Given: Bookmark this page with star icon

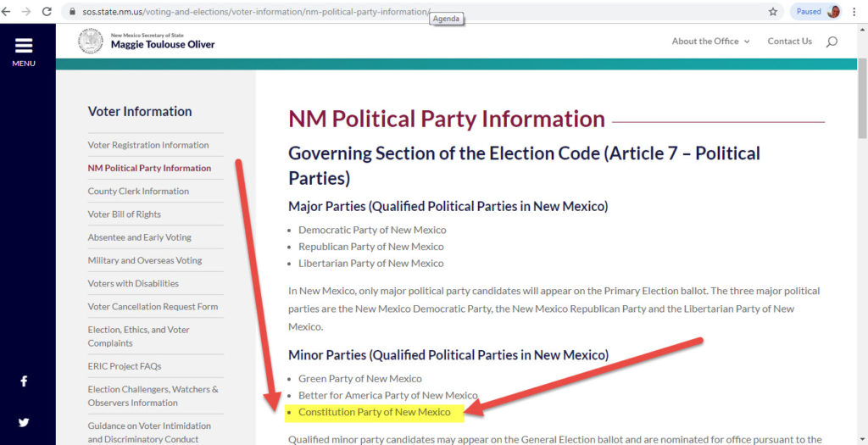Looking at the screenshot, I should (773, 12).
